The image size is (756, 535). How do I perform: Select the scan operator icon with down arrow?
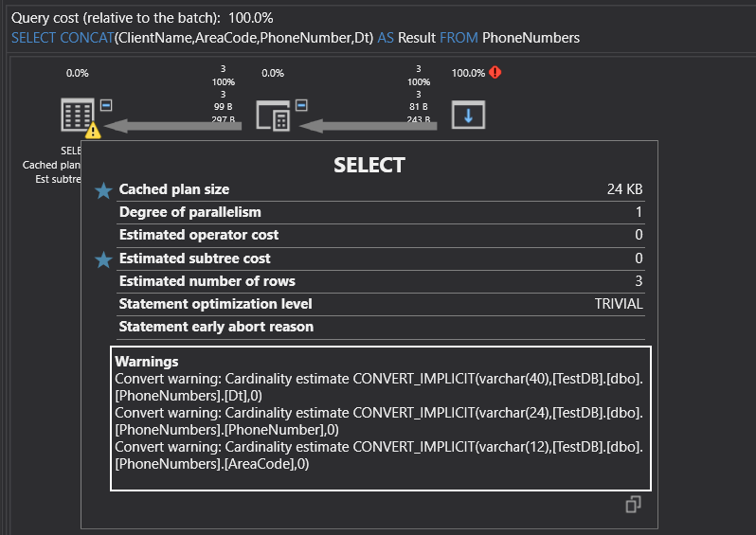[468, 115]
